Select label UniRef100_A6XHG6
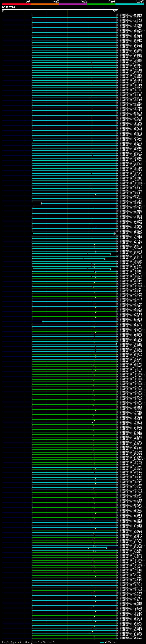 tap(131, 284)
